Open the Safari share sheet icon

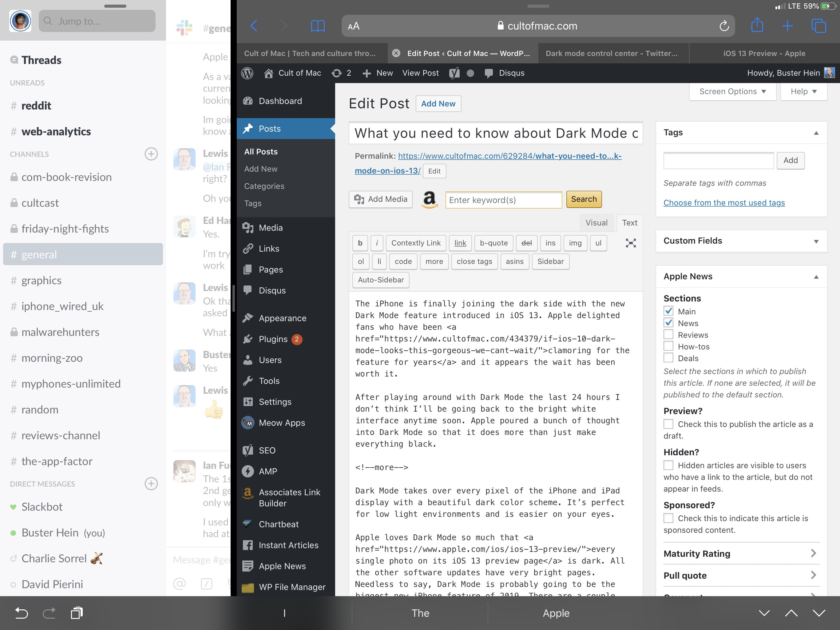click(x=757, y=25)
